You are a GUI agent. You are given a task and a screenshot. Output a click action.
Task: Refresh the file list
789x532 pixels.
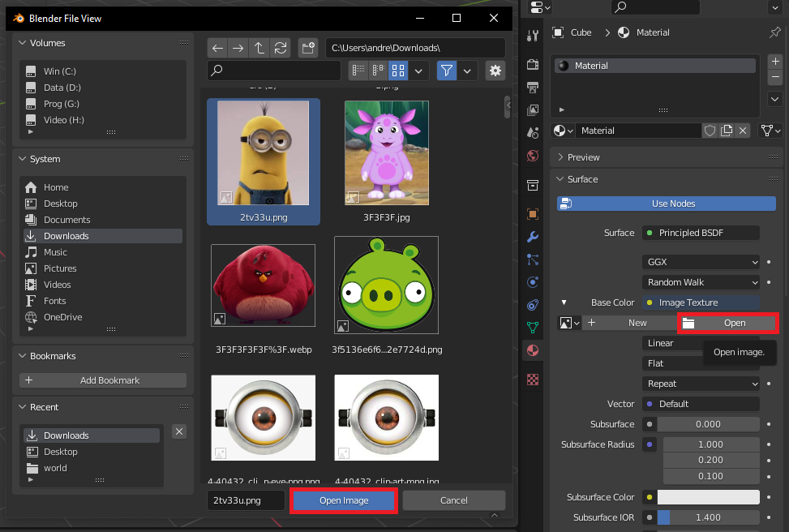pos(281,48)
